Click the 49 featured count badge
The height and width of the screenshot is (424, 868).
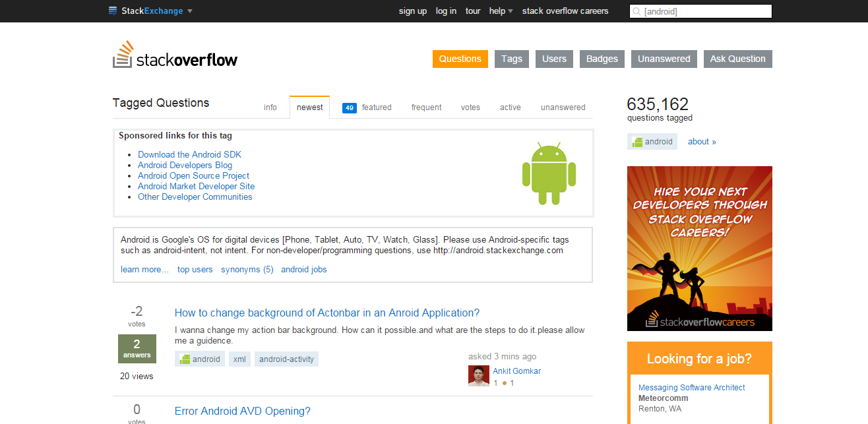(350, 107)
